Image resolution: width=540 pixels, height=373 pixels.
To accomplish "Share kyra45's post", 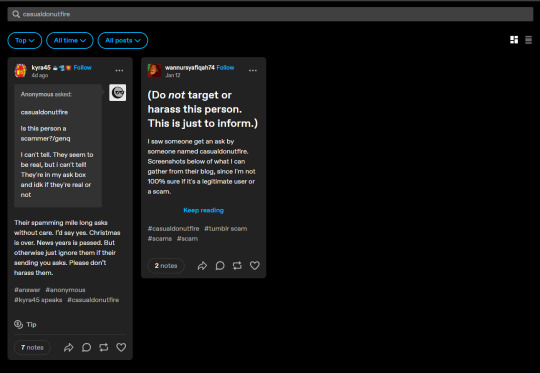I will 69,348.
